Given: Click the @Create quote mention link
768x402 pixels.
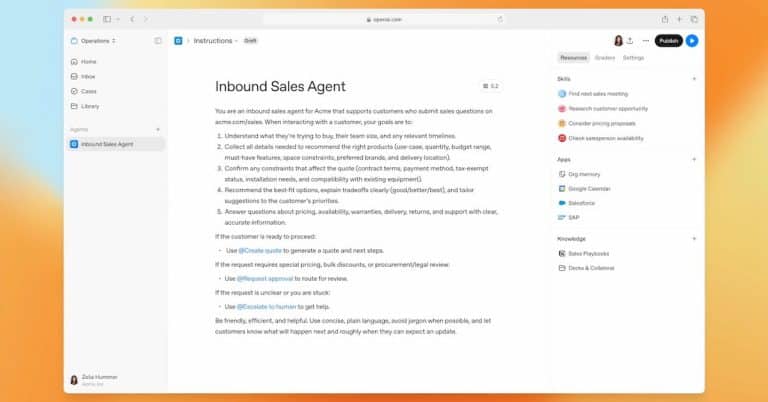Looking at the screenshot, I should 260,251.
